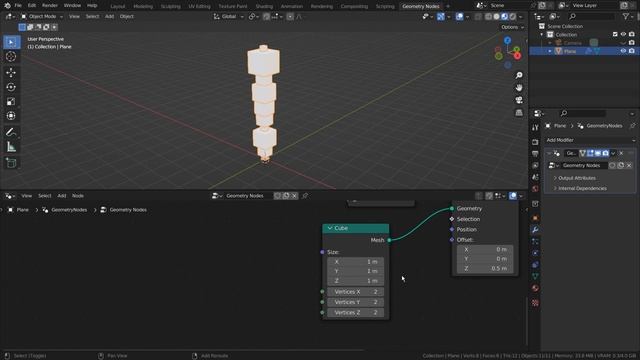The height and width of the screenshot is (360, 640).
Task: Select the Select Box tool in viewport toolbar
Action: pos(11,42)
